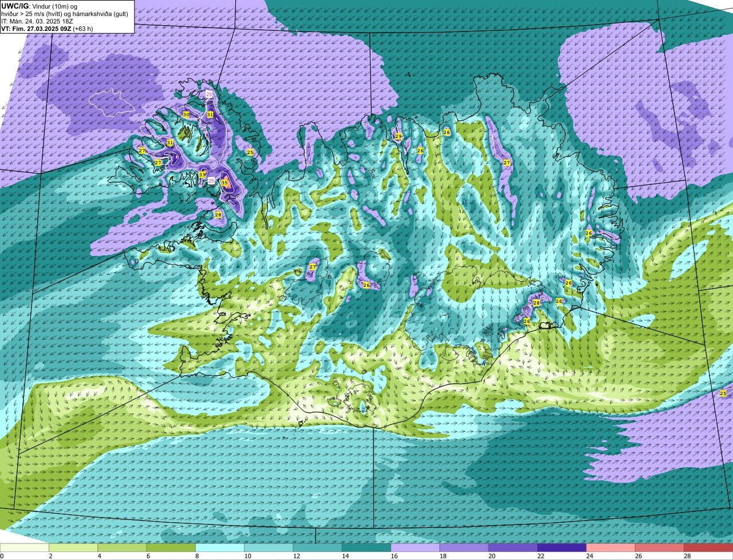This screenshot has height=560, width=733.
Task: Click the pale yellow 0–2 m/s legend swatch
Action: [25, 548]
